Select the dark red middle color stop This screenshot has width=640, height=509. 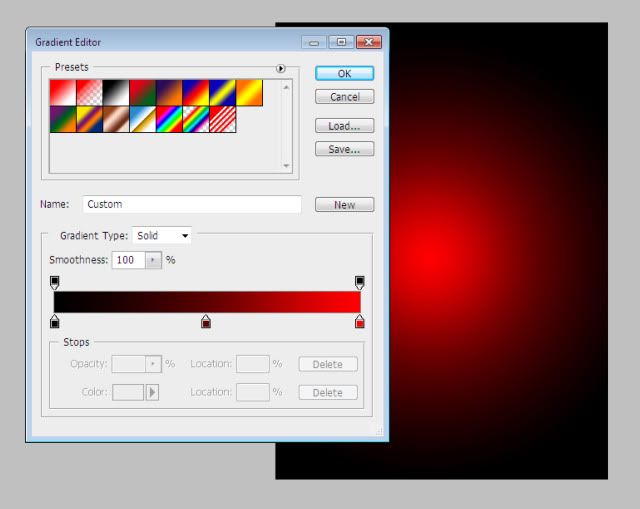pyautogui.click(x=206, y=321)
